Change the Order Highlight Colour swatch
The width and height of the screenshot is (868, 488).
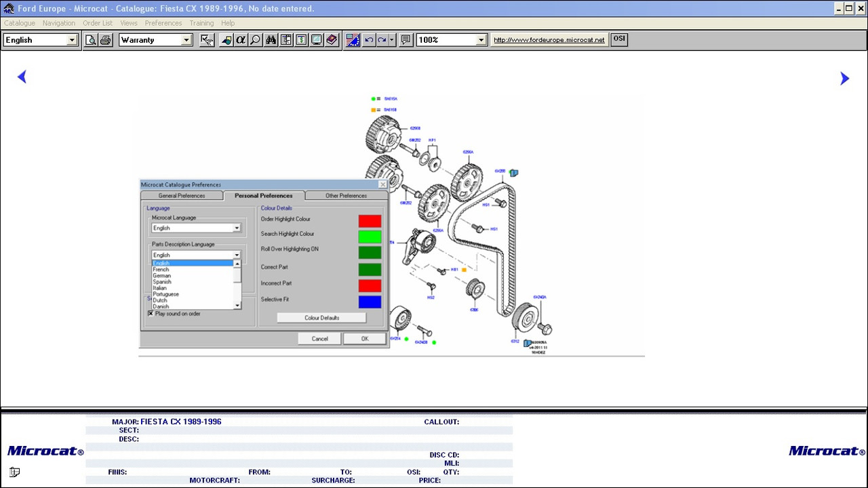coord(370,221)
